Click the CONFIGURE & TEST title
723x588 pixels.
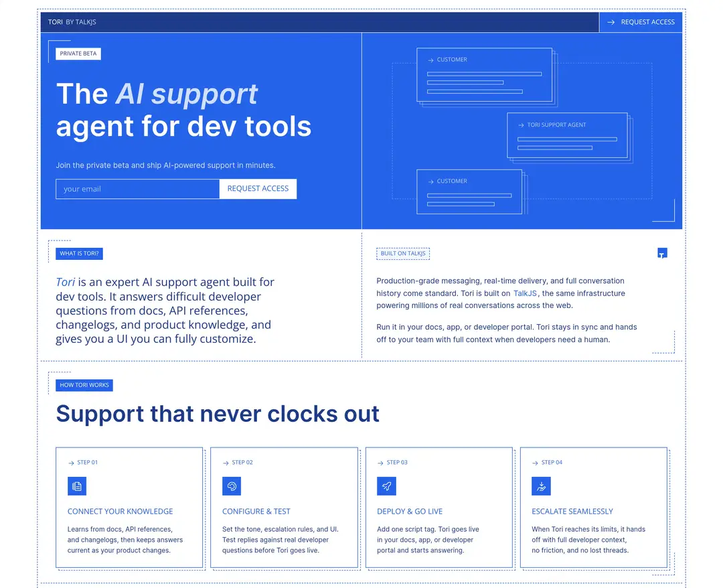(x=256, y=512)
